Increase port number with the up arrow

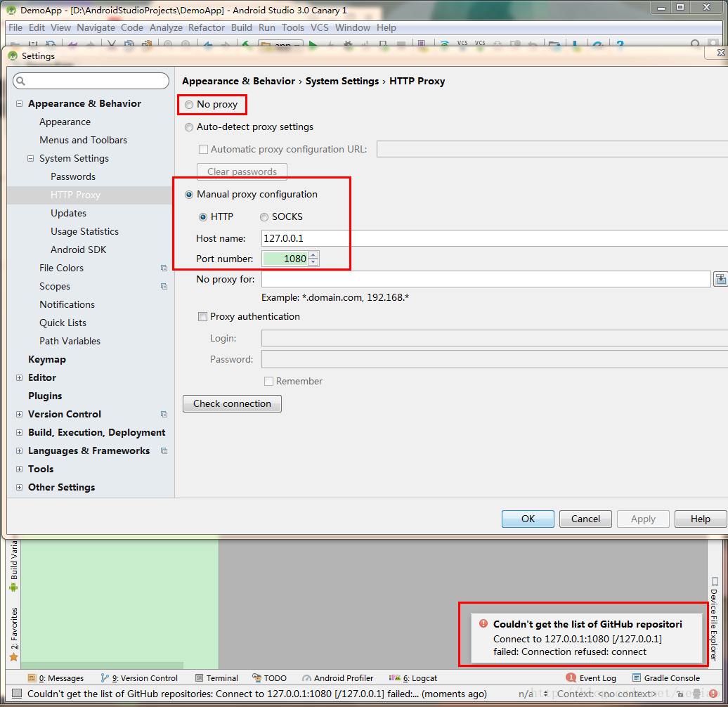[313, 255]
